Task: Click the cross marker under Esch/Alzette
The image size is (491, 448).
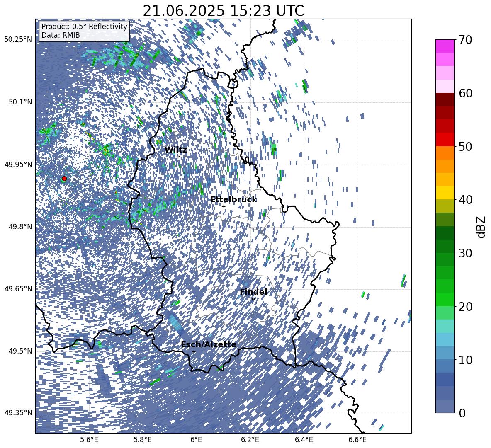Action: pyautogui.click(x=194, y=351)
